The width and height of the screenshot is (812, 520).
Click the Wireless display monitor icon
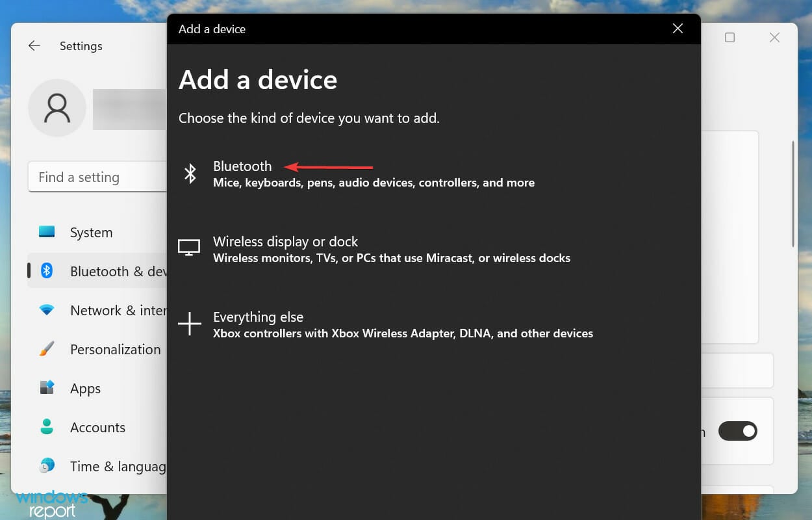(x=189, y=248)
